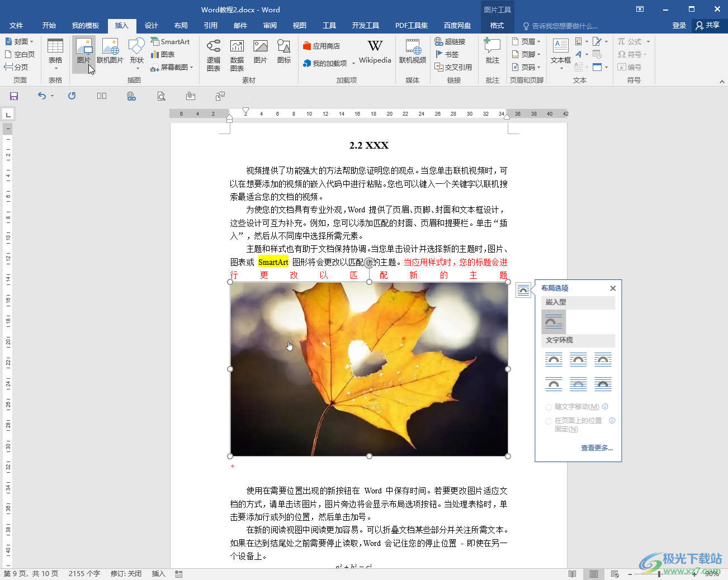Click the yellow maple leaf picture
This screenshot has height=580, width=728.
[369, 369]
